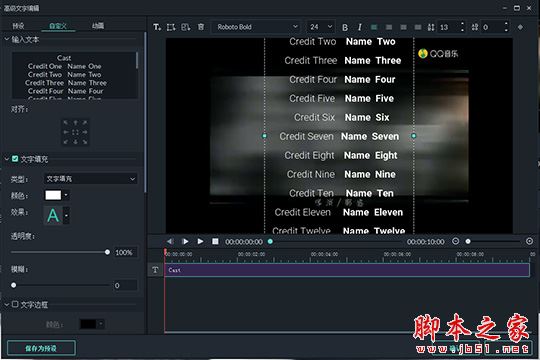The width and height of the screenshot is (540, 360).
Task: Collapse the 文字填充 section chevron
Action: (7, 159)
